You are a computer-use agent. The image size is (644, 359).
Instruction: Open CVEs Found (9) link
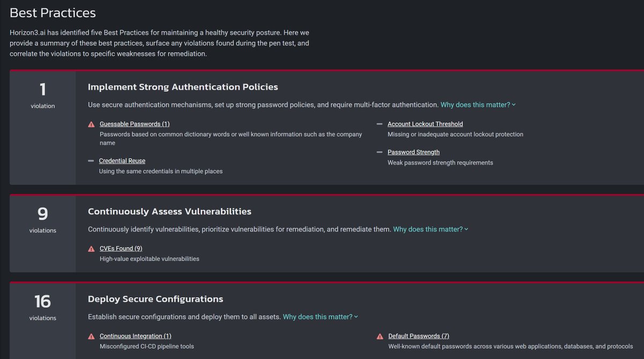pos(121,248)
